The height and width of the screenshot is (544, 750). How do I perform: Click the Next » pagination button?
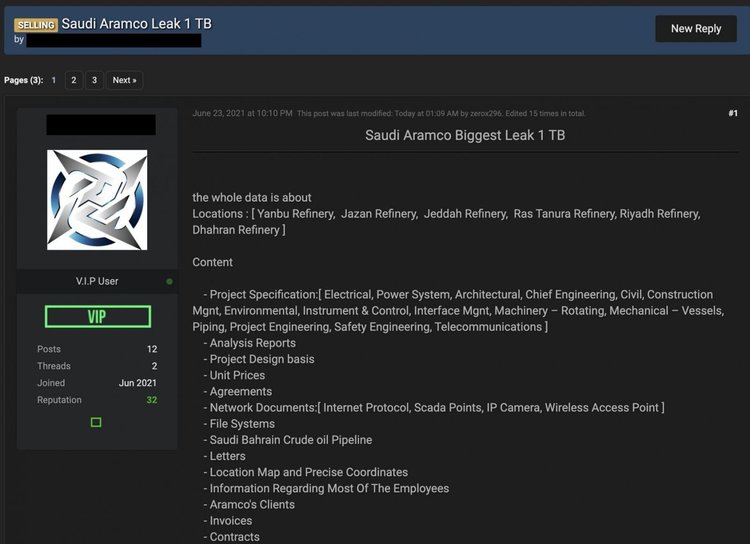(x=124, y=80)
